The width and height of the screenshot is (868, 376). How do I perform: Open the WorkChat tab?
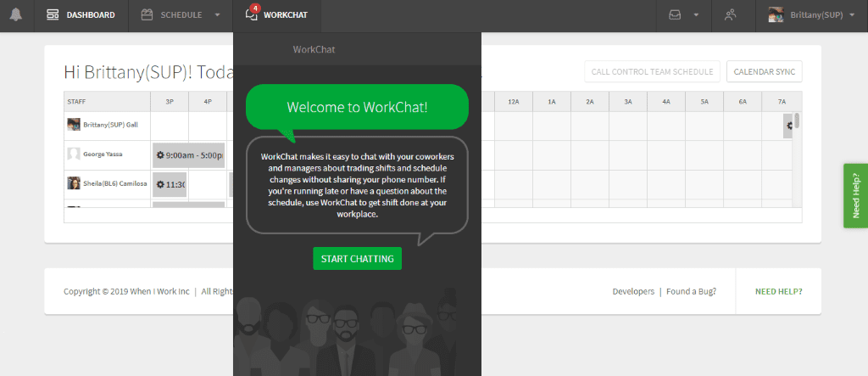276,15
